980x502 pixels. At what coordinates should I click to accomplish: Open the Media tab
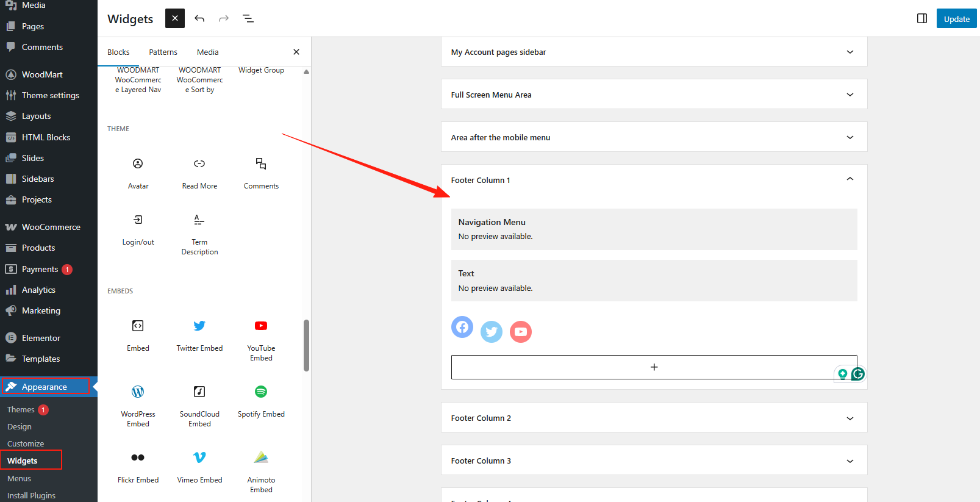click(x=207, y=52)
